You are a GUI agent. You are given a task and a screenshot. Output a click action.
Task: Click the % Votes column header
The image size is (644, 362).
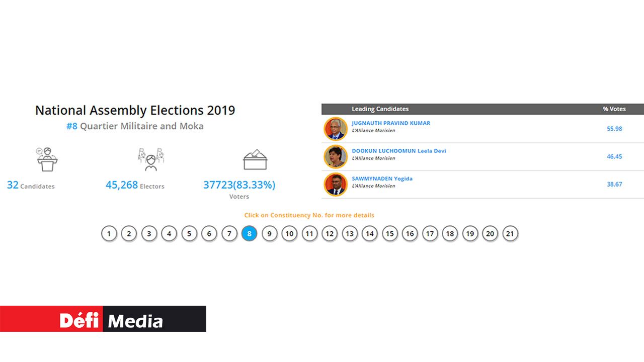coord(614,109)
